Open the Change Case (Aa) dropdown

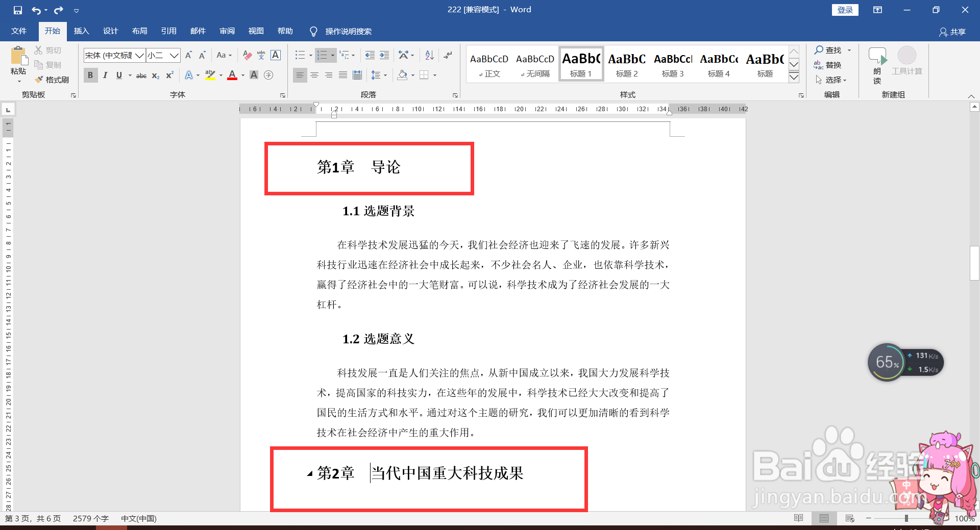[224, 55]
